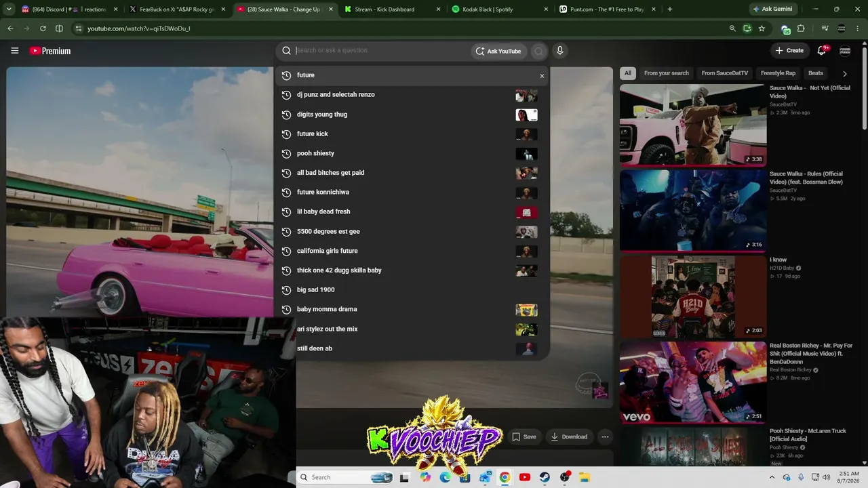Choose 'thick one 42 dugg skilla baby' suggestion
Image resolution: width=868 pixels, height=488 pixels.
click(412, 270)
